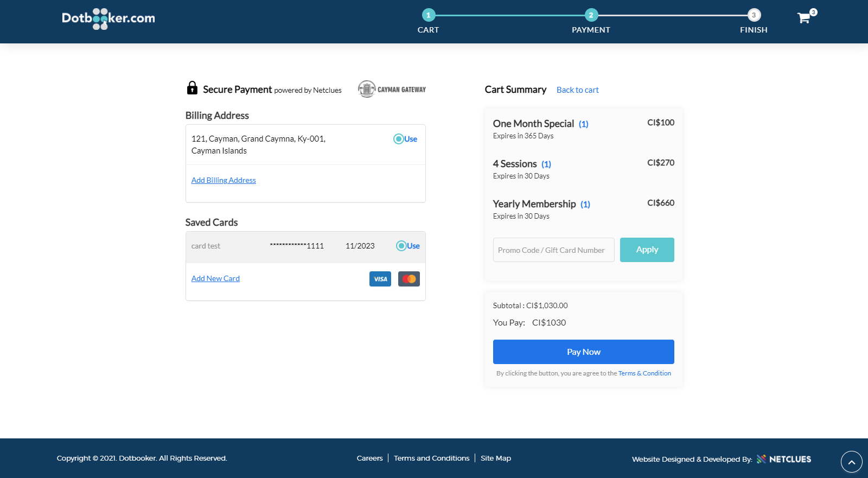The width and height of the screenshot is (868, 478).
Task: Click One Month Special item name
Action: 533,124
